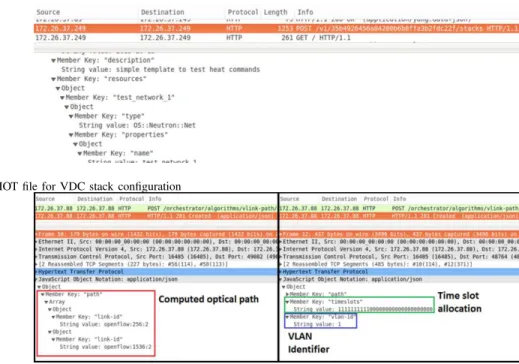
Task: Collapse Member Key "test_network_1" node
Action: coord(62,98)
